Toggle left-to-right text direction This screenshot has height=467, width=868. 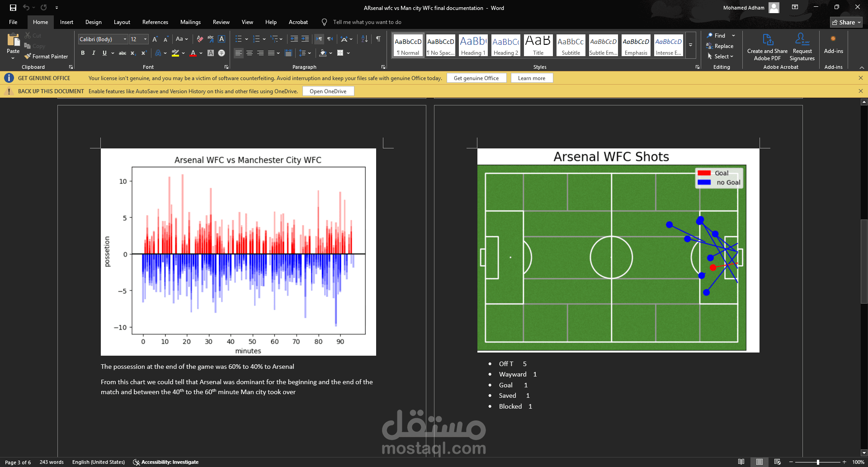coord(319,39)
